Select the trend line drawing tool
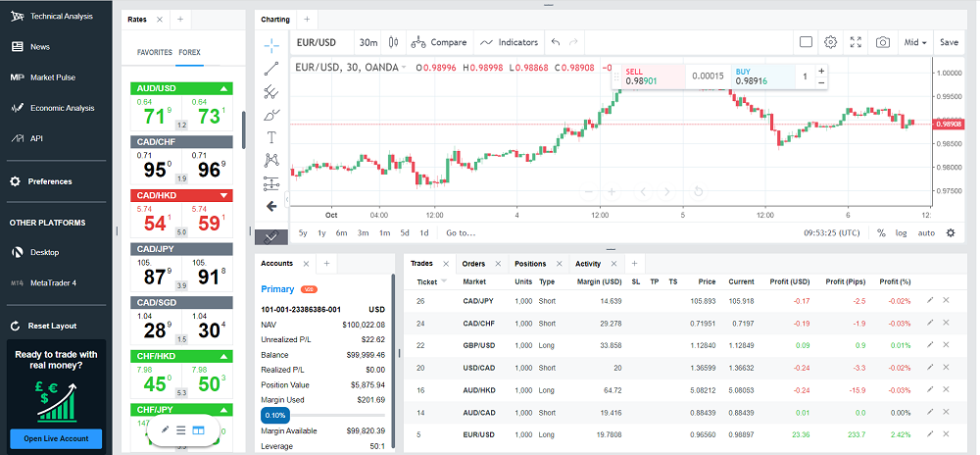 271,69
